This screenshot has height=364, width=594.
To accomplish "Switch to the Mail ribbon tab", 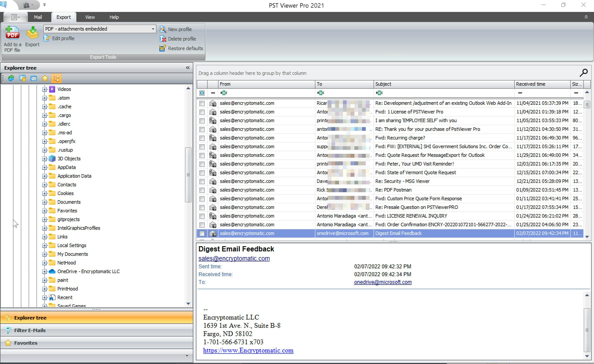I will [x=38, y=17].
